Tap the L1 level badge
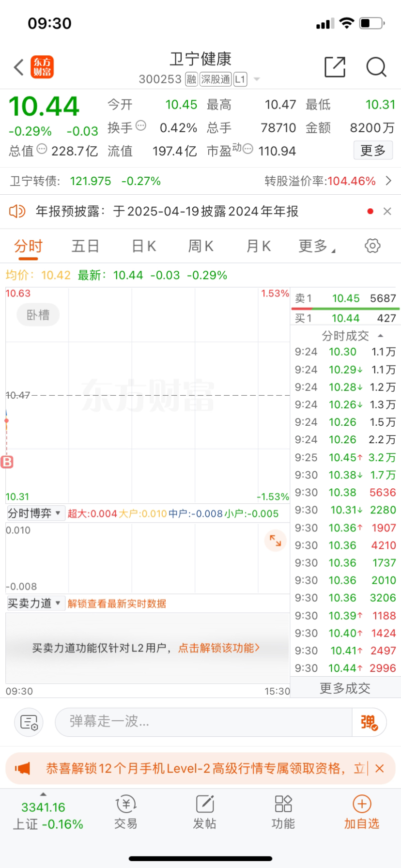The width and height of the screenshot is (401, 868). coord(240,79)
